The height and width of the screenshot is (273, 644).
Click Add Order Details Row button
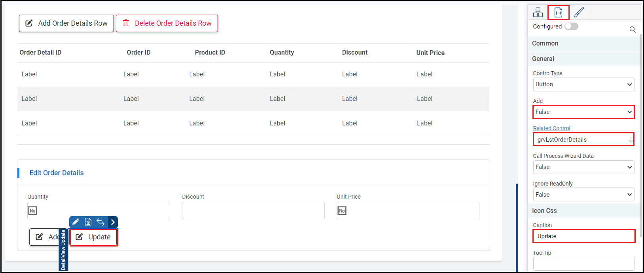66,23
